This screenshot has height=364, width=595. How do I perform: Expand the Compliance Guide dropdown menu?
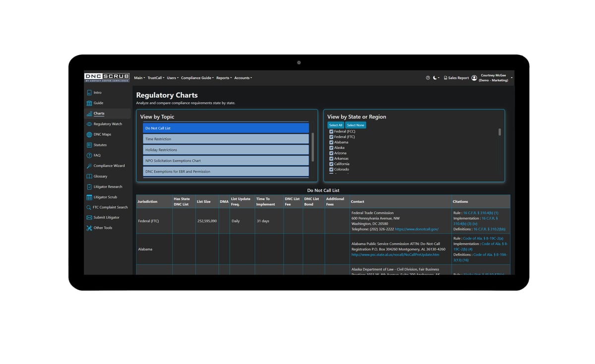click(x=197, y=78)
